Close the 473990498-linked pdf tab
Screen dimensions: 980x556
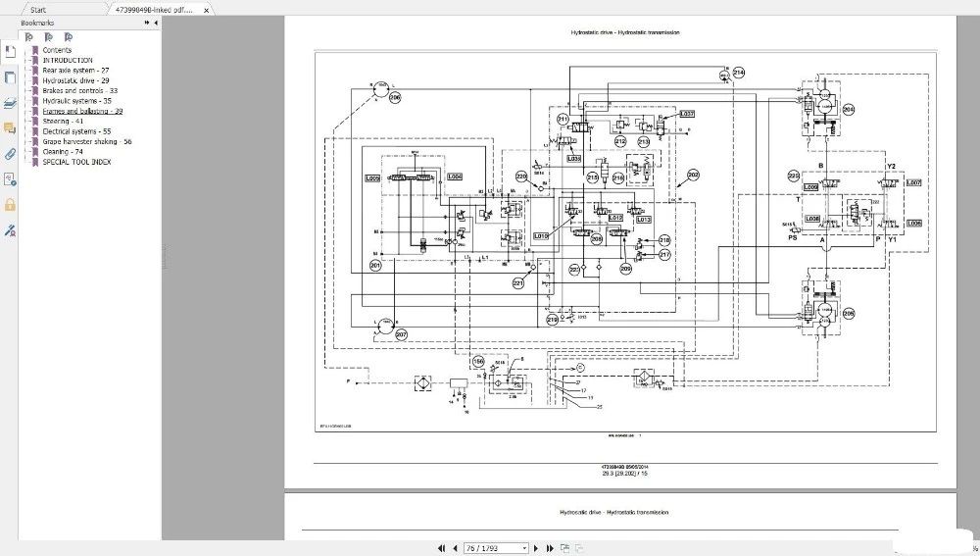click(x=206, y=10)
